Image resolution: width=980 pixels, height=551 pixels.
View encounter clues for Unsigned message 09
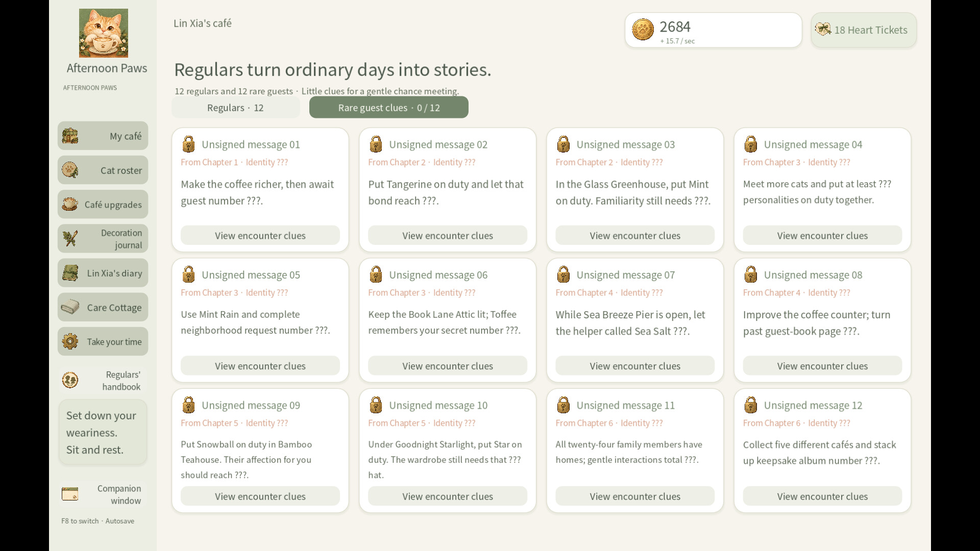pos(260,496)
